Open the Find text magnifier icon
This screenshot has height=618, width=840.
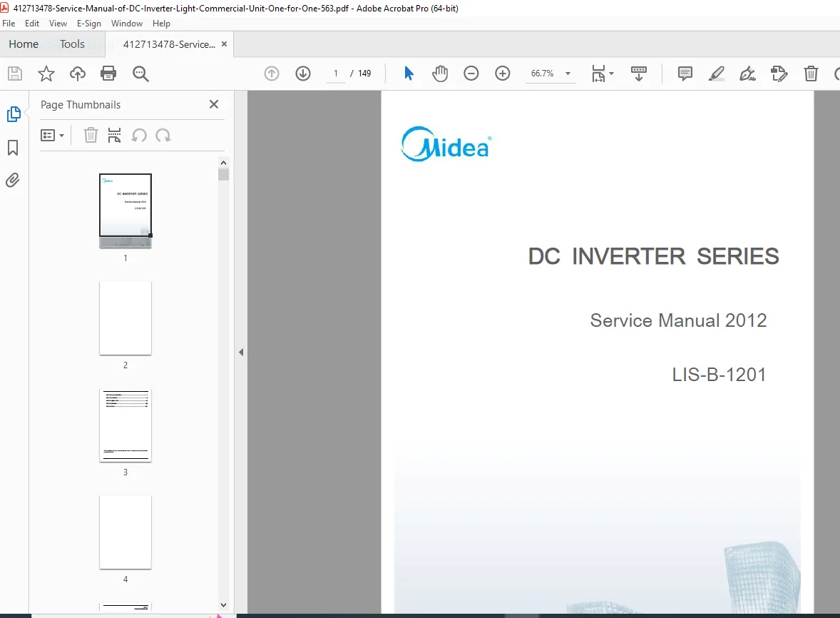point(140,74)
